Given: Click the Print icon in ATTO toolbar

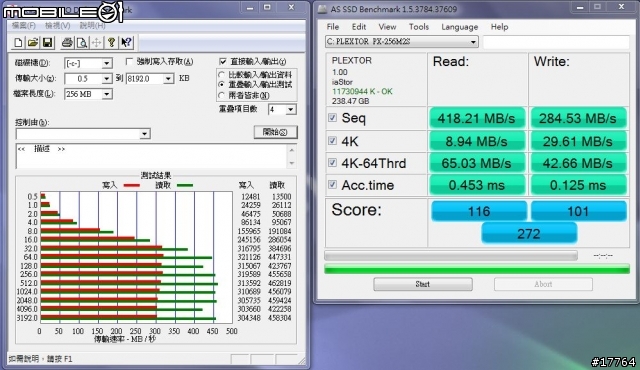Looking at the screenshot, I should click(67, 42).
